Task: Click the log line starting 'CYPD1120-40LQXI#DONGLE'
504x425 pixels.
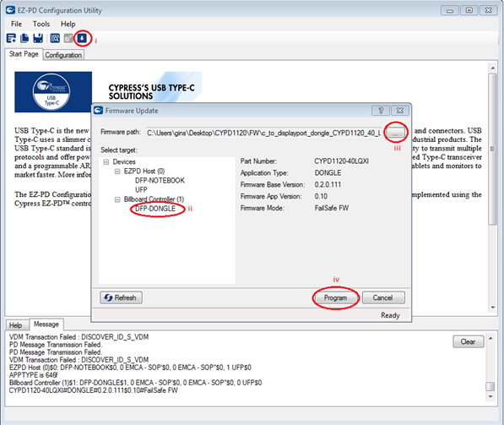Action: [93, 390]
